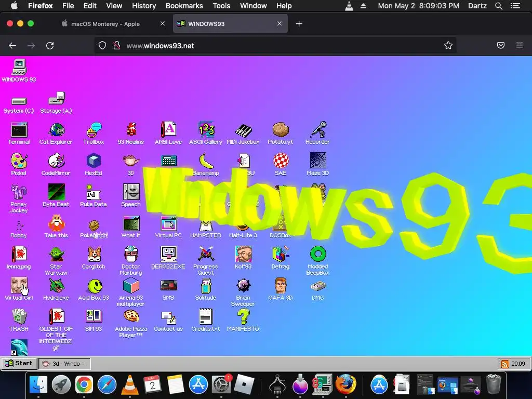This screenshot has width=532, height=399.
Task: Select the 3d - Windo... taskbar button
Action: tap(64, 364)
